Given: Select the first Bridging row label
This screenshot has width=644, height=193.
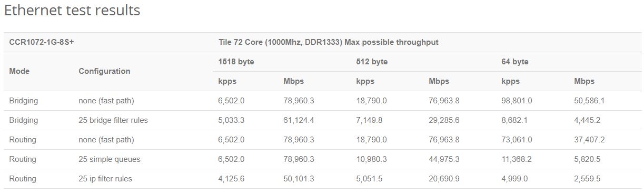Looking at the screenshot, I should [x=24, y=100].
